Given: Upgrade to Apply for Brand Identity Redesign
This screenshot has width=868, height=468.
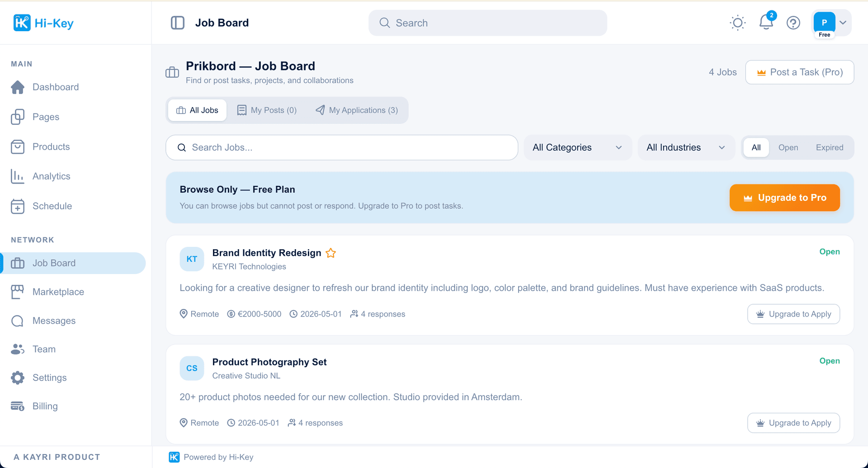Looking at the screenshot, I should [793, 314].
